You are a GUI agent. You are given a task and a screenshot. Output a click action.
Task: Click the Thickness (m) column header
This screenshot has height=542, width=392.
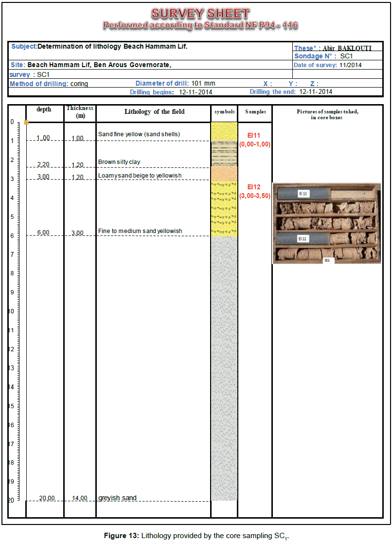(x=80, y=112)
